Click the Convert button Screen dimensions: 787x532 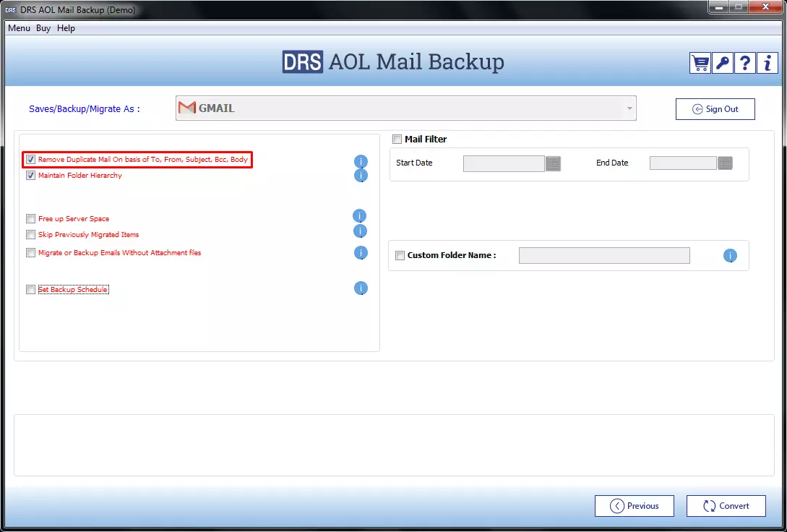coord(726,506)
